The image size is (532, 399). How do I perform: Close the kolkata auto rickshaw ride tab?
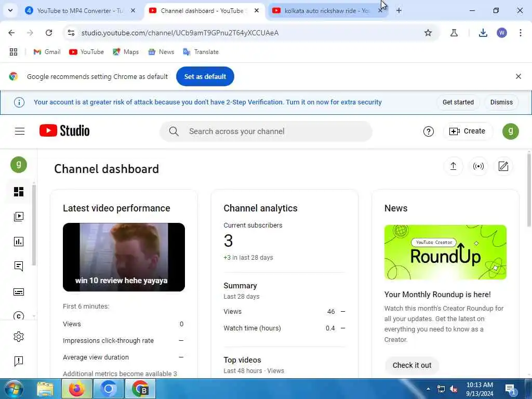pos(380,11)
